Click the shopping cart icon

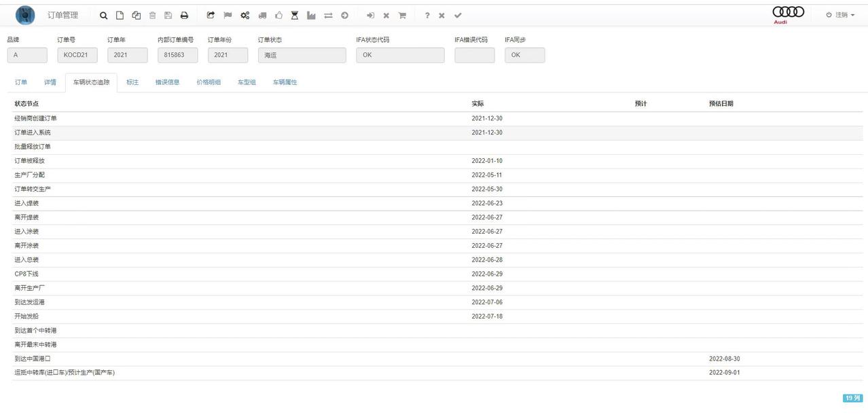[402, 15]
